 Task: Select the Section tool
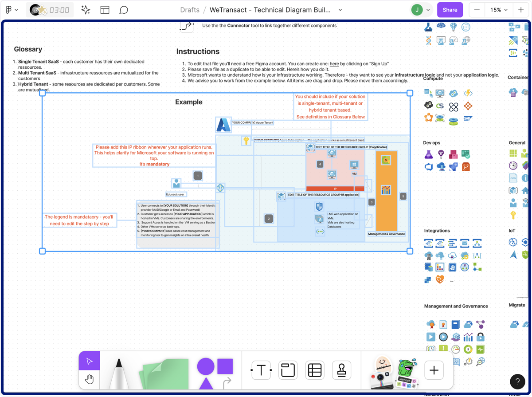tap(288, 370)
